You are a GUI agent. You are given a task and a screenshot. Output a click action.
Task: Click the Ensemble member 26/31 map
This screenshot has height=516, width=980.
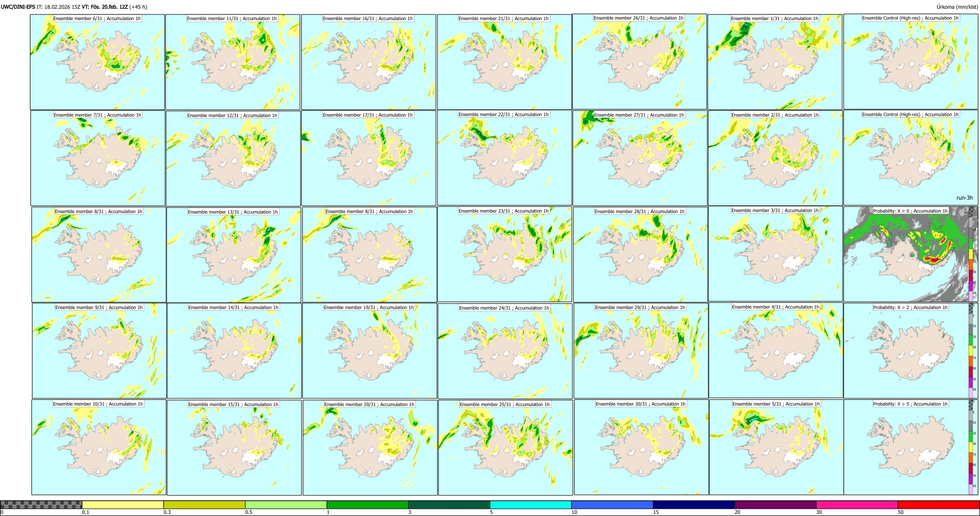coord(640,62)
